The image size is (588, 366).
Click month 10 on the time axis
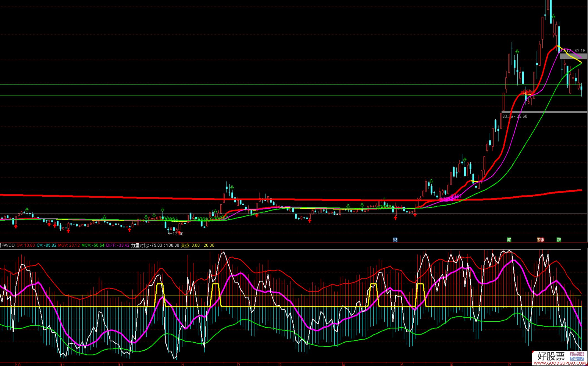pyautogui.click(x=18, y=364)
